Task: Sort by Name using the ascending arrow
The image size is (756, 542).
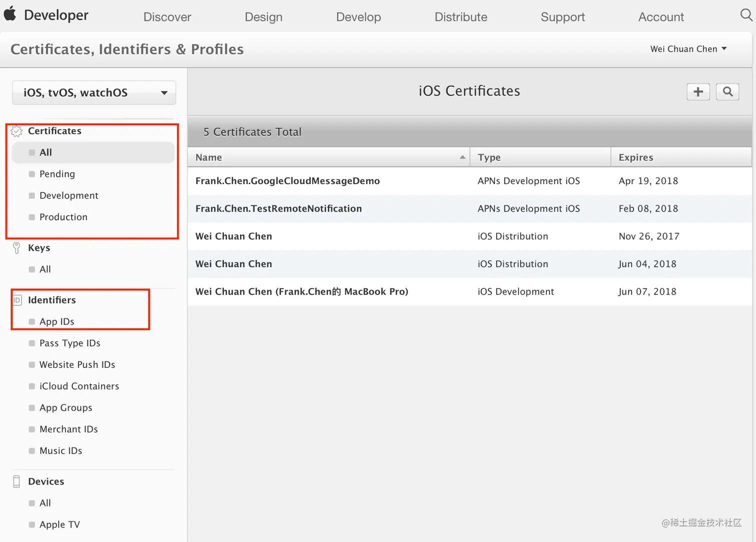Action: 462,157
